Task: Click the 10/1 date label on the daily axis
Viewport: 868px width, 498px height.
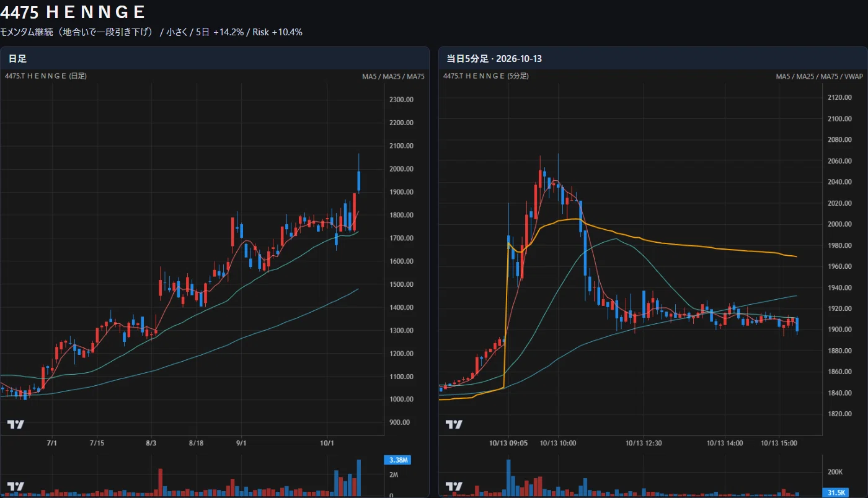Action: click(328, 443)
